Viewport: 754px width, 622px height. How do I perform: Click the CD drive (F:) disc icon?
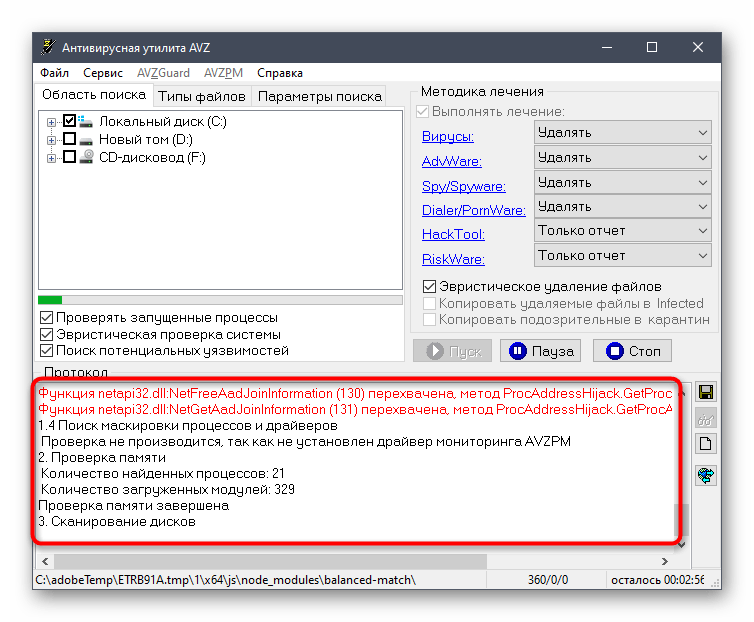point(86,157)
